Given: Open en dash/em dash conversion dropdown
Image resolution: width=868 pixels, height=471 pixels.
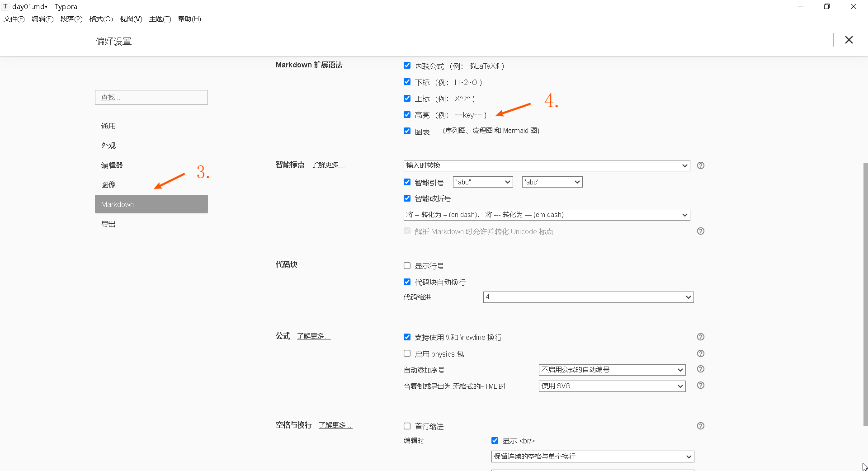Looking at the screenshot, I should pyautogui.click(x=547, y=215).
